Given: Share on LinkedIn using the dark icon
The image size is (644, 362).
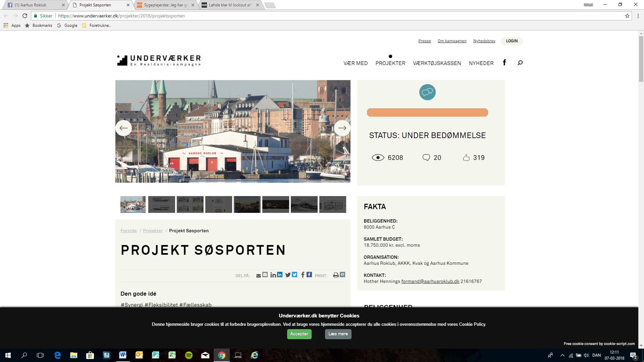Looking at the screenshot, I should [x=273, y=275].
